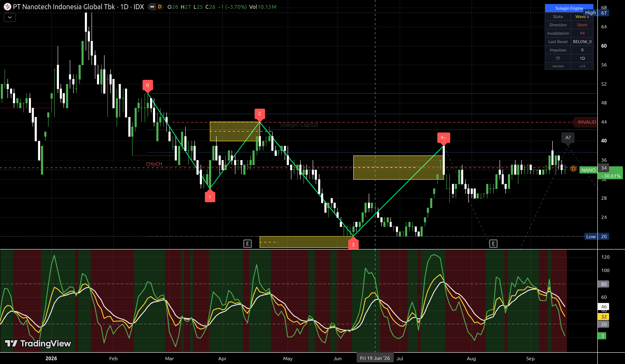The image size is (625, 364).
Task: Click the market status minus pill icon
Action: point(152,7)
